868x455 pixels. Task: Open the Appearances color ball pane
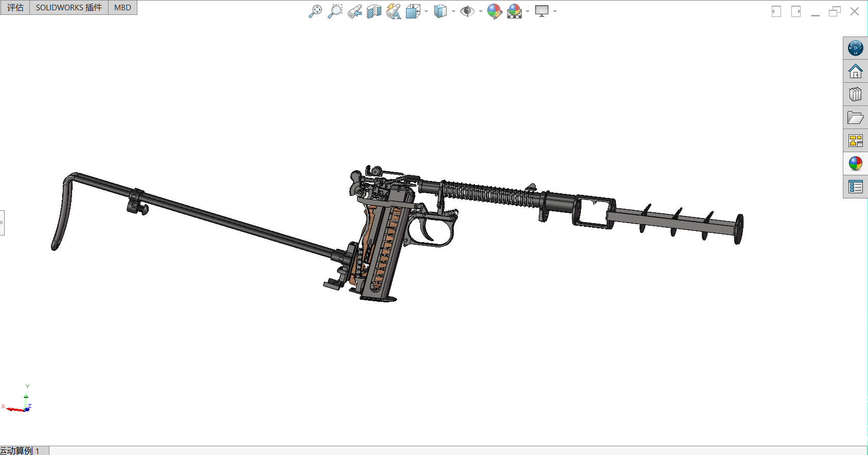pos(855,163)
